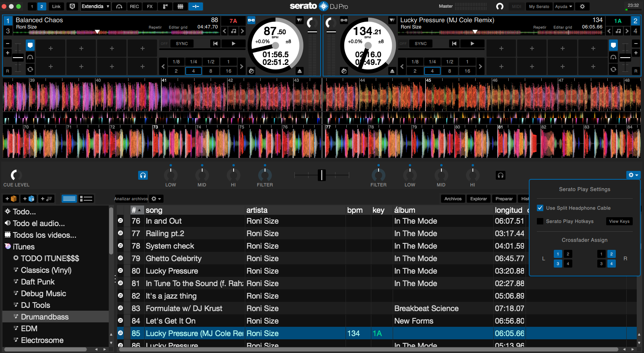Image resolution: width=644 pixels, height=353 pixels.
Task: Select the Drumandbass playlist in sidebar
Action: coord(56,317)
